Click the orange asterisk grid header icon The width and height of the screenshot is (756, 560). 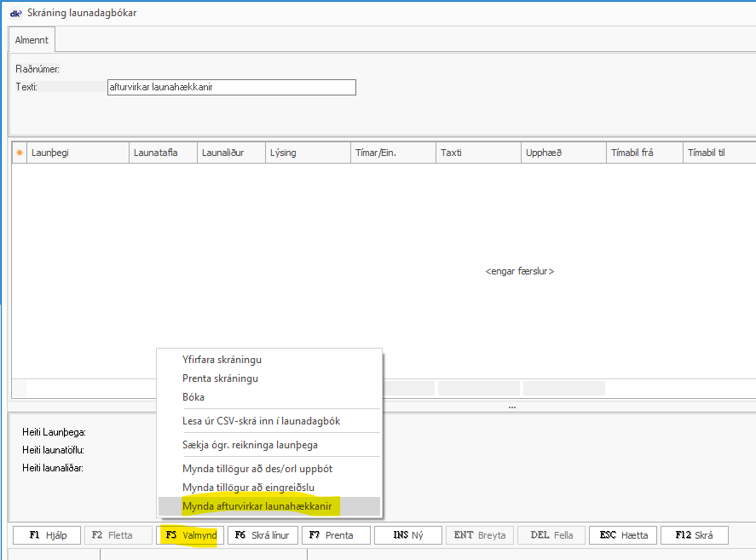coord(19,153)
